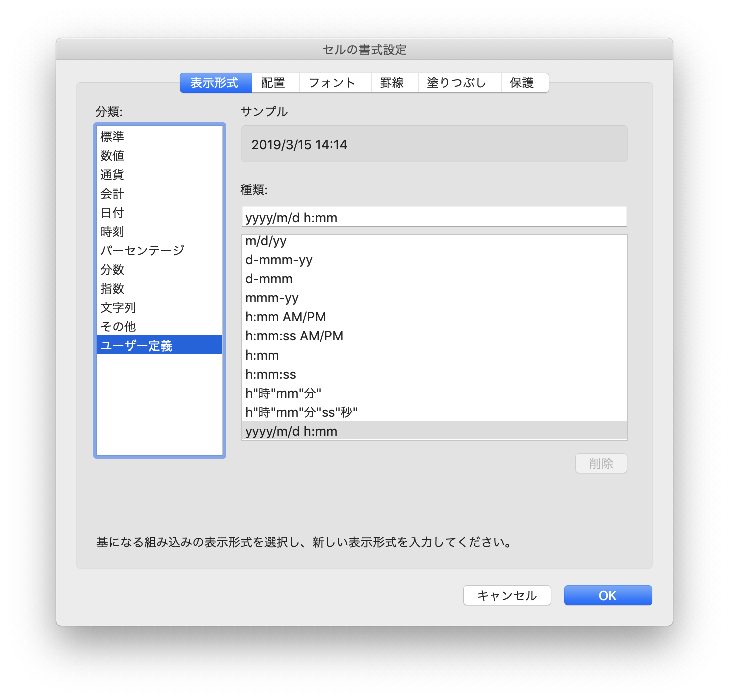Switch to the 表示形式 tab
The image size is (729, 700).
[x=216, y=83]
